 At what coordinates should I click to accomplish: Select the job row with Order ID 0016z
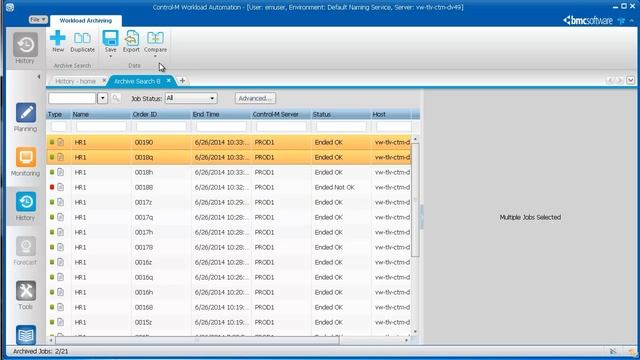229,262
